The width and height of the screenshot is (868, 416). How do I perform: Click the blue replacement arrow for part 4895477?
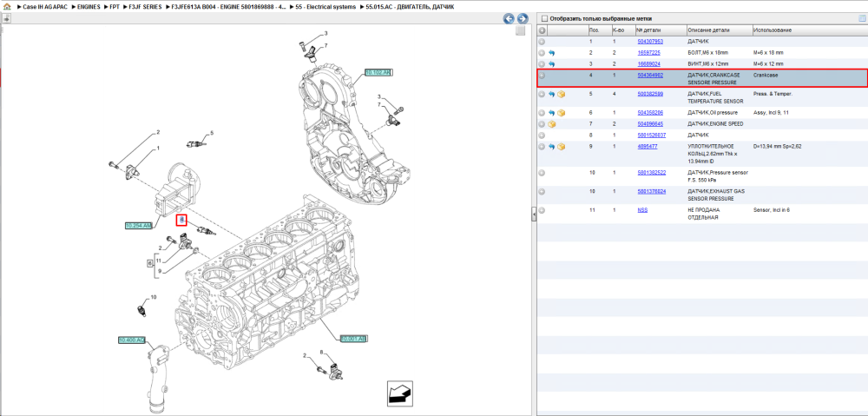(552, 147)
